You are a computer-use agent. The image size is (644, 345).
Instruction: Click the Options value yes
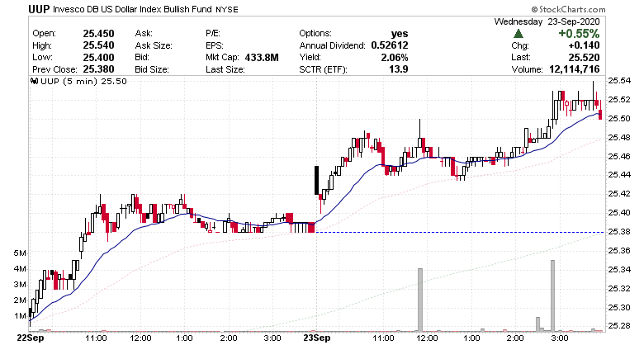click(x=400, y=33)
